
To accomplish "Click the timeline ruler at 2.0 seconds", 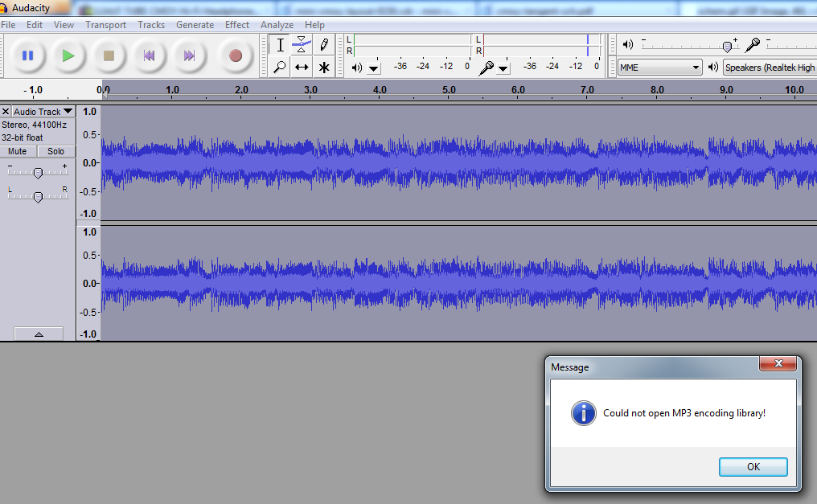I will [x=241, y=90].
